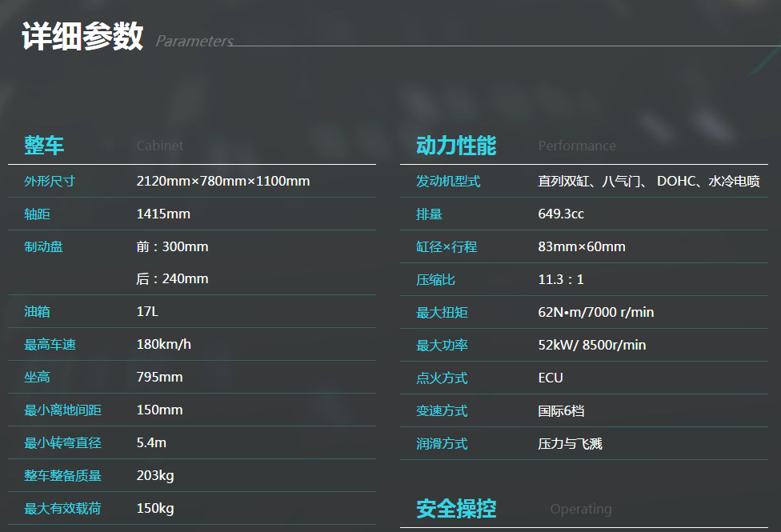Image resolution: width=781 pixels, height=532 pixels.
Task: Select the rear brake disc 240mm value
Action: point(172,279)
